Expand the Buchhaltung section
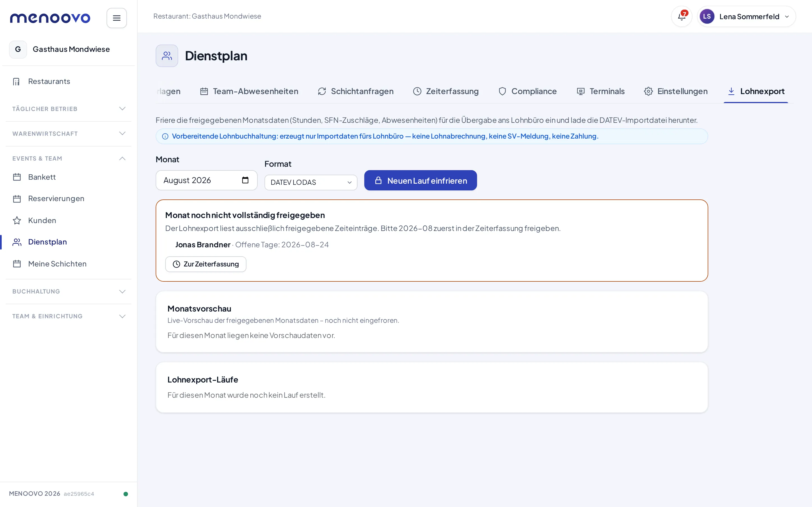Image resolution: width=812 pixels, height=507 pixels. (x=69, y=292)
